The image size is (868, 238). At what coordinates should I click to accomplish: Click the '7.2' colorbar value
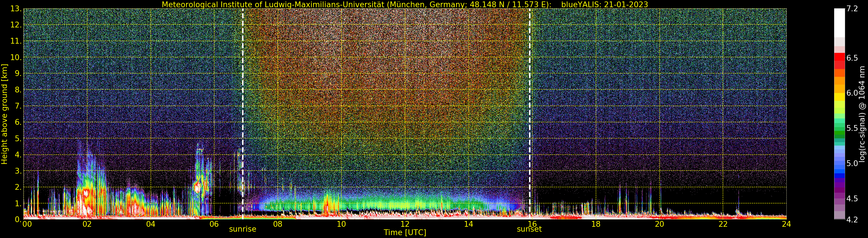click(852, 9)
